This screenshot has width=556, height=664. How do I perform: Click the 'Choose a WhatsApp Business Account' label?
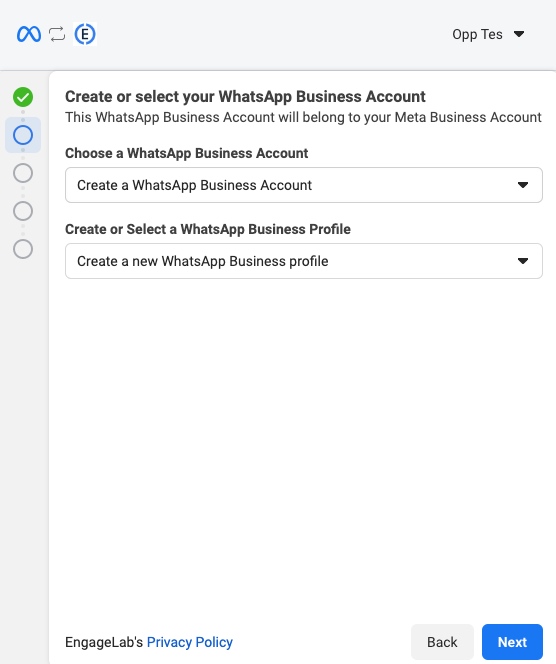pyautogui.click(x=186, y=153)
